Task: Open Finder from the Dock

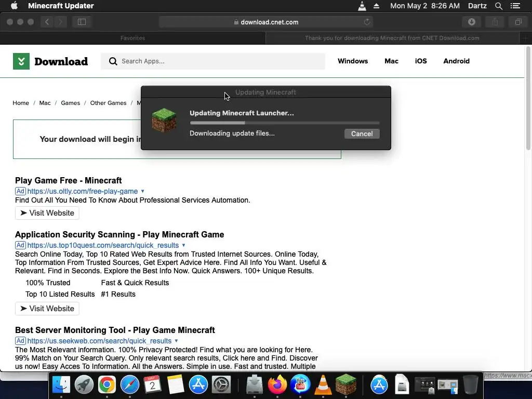Action: [x=61, y=385]
